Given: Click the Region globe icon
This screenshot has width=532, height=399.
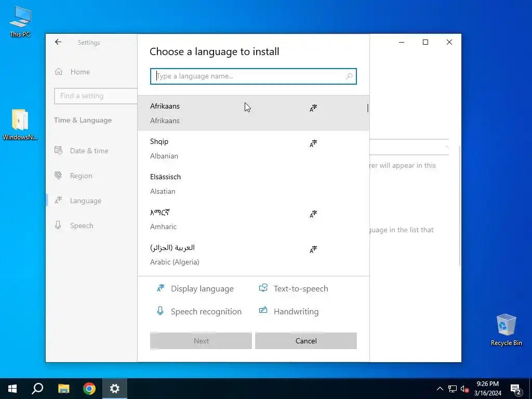Looking at the screenshot, I should [x=58, y=176].
